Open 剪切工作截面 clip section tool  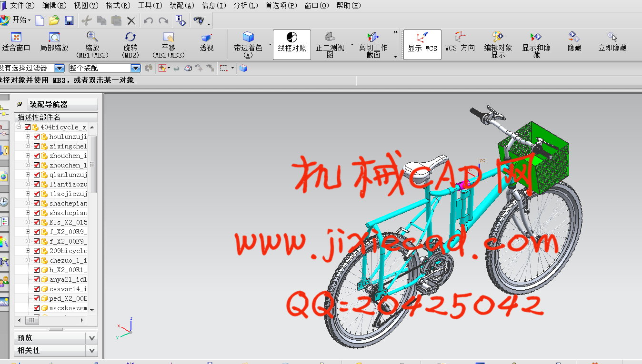pyautogui.click(x=373, y=45)
